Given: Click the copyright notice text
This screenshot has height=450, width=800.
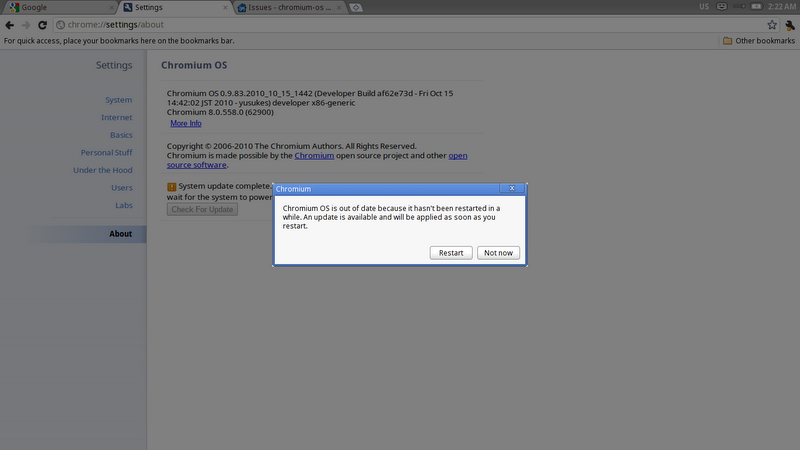Looking at the screenshot, I should tap(291, 146).
